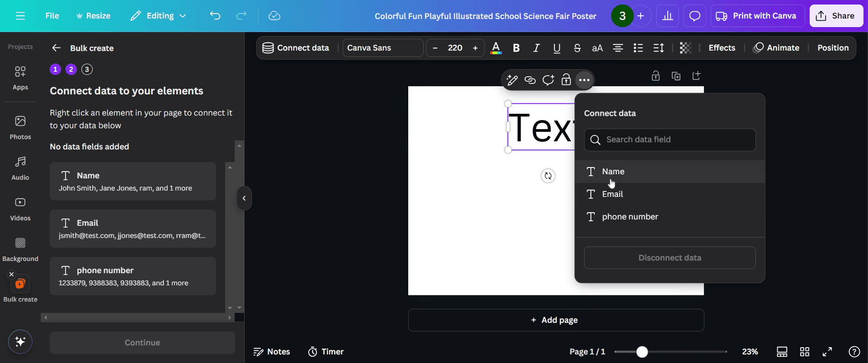Add a link to the text element
Image resolution: width=868 pixels, height=363 pixels.
(x=530, y=80)
